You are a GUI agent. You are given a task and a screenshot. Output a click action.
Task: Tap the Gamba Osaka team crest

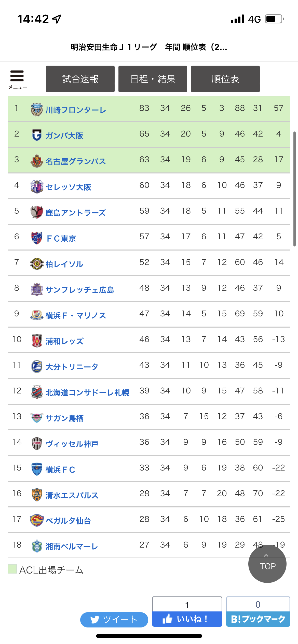tap(37, 135)
